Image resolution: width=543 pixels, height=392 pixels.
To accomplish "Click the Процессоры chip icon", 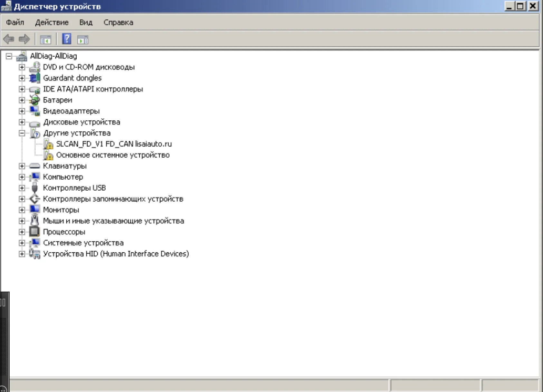I will click(x=34, y=232).
